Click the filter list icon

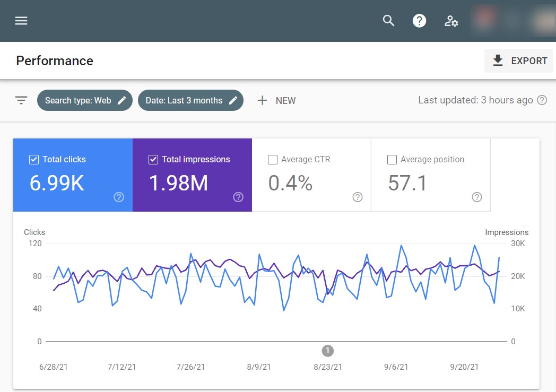coord(21,100)
